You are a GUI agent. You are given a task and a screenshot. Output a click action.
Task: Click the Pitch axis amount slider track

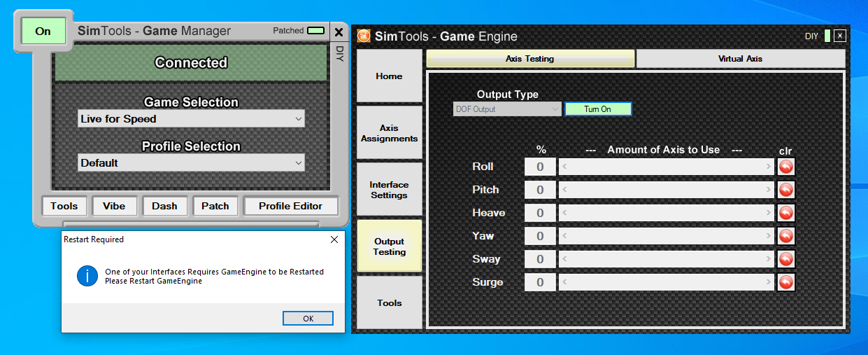coord(667,190)
